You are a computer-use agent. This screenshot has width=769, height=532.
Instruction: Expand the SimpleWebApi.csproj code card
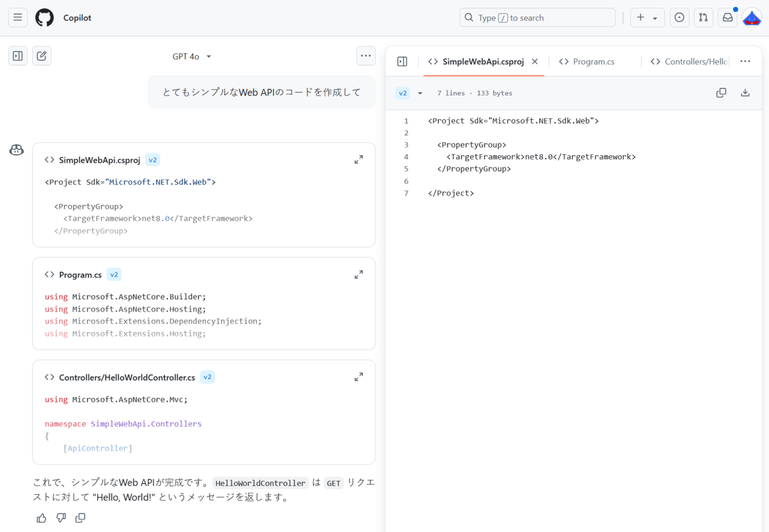coord(359,160)
